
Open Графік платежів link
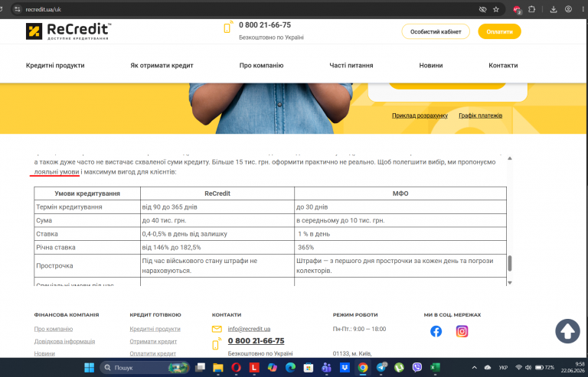tap(480, 115)
